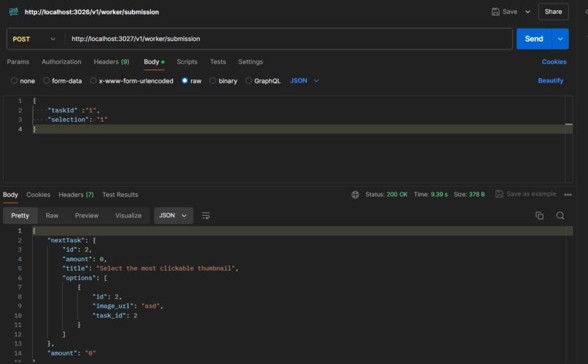Toggle the wrap lines icon
The image size is (588, 364).
click(x=206, y=215)
